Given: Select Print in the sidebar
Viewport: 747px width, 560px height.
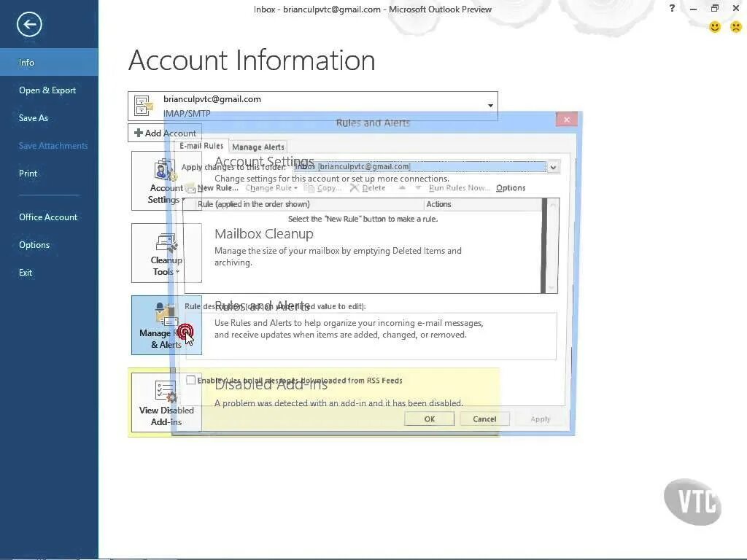Looking at the screenshot, I should click(28, 174).
